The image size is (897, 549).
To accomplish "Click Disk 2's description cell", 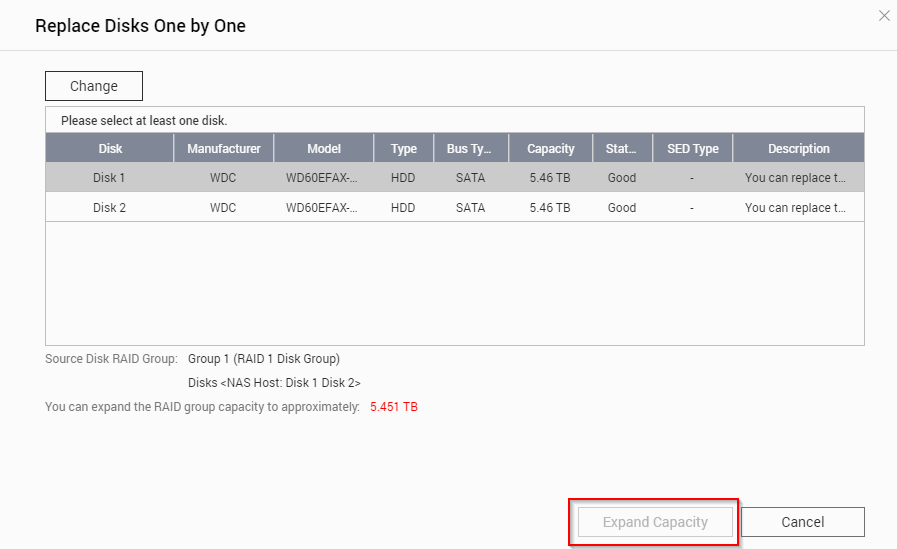I will point(796,208).
